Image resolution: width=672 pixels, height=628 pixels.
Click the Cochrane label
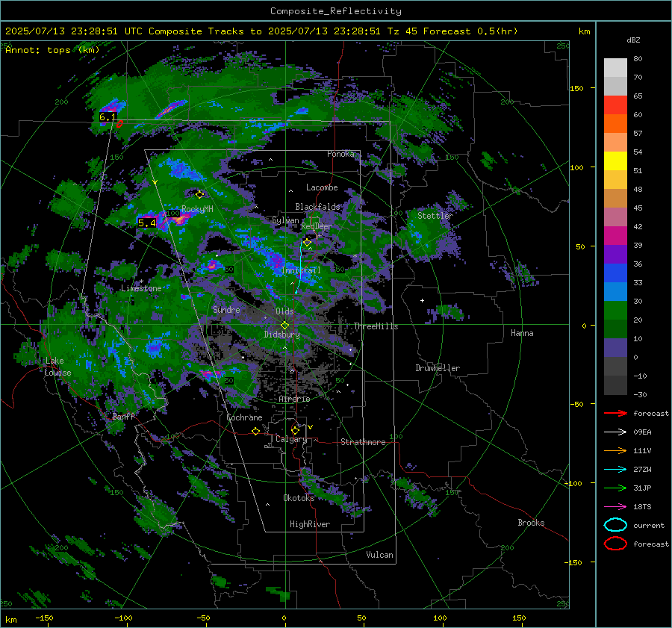[244, 417]
